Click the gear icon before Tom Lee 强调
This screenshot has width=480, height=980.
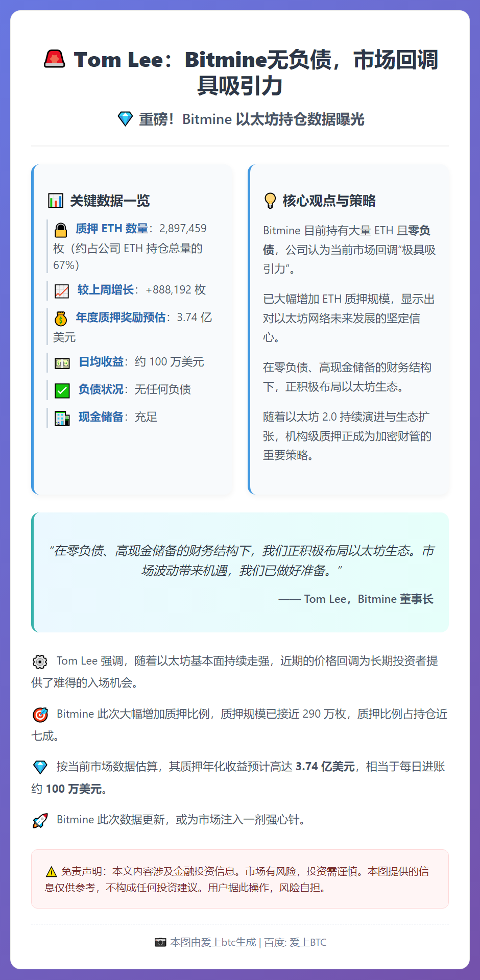[x=40, y=662]
